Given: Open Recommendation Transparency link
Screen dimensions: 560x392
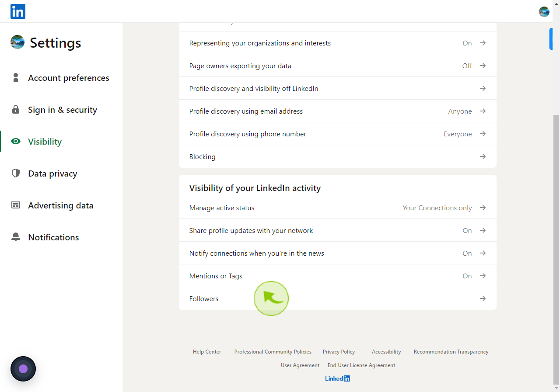Looking at the screenshot, I should coord(451,352).
